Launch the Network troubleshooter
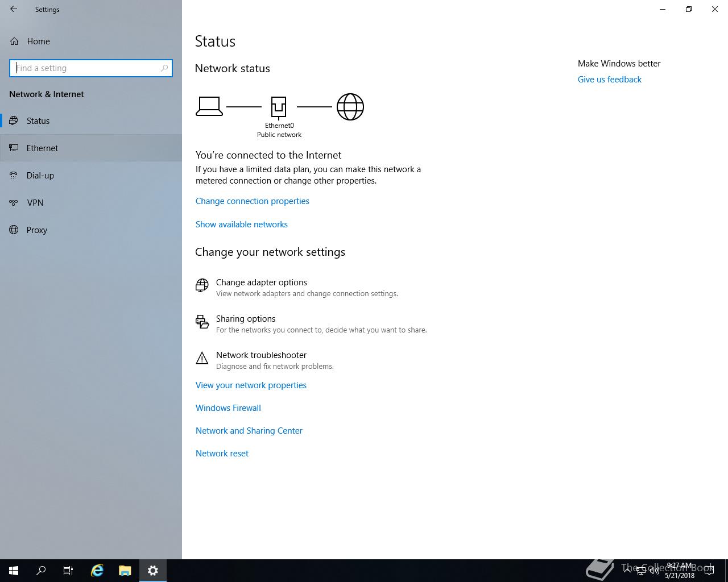Screen dimensions: 728x582 coord(264,360)
